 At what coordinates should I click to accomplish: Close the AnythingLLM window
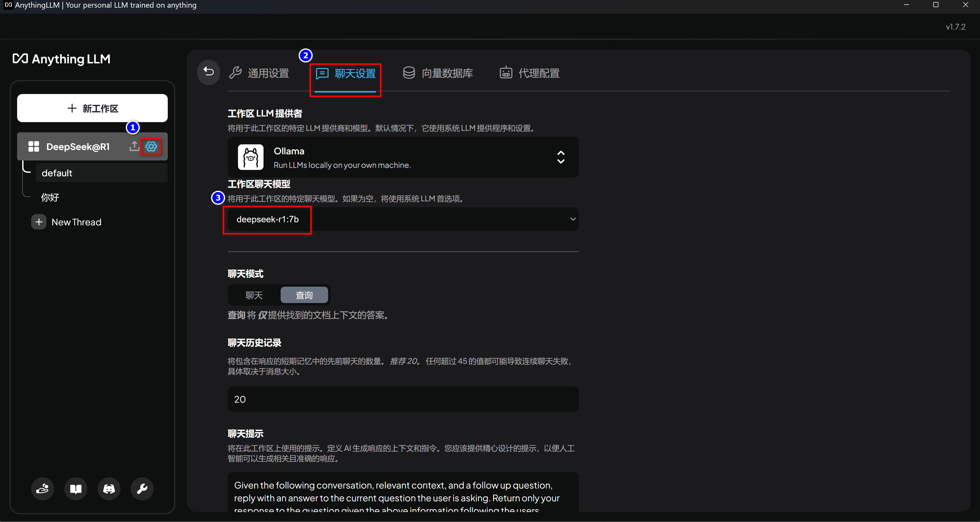coord(965,5)
